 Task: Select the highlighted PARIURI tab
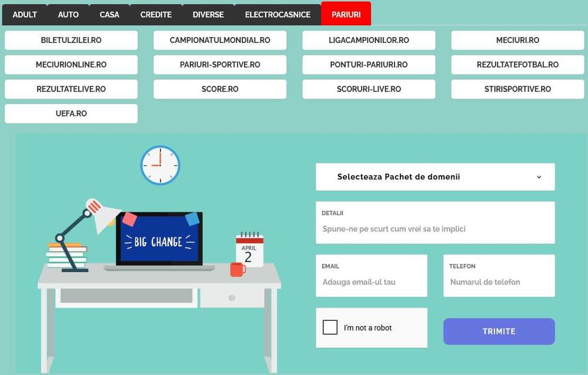click(346, 14)
